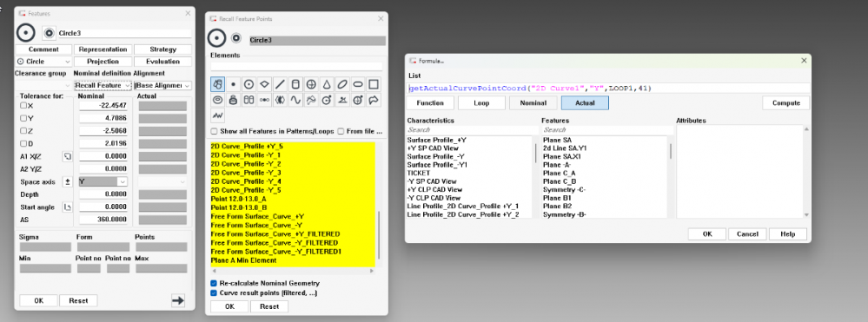Image resolution: width=868 pixels, height=322 pixels.
Task: Click OK in Recall Feature Points window
Action: (x=229, y=306)
